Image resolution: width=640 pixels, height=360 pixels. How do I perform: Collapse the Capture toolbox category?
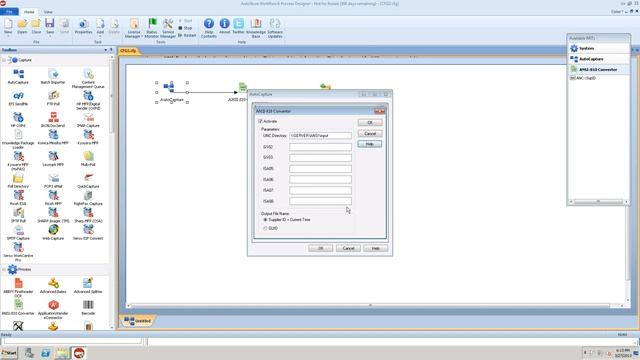(4, 60)
